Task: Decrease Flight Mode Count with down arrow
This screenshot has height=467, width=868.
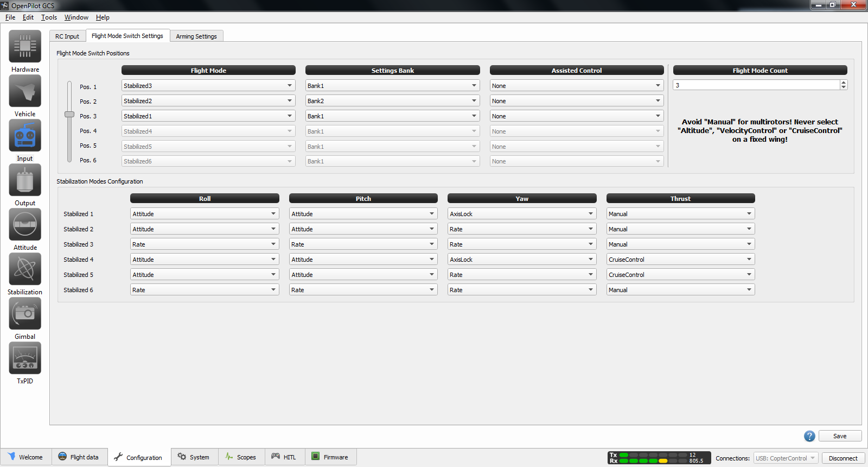Action: [x=844, y=87]
